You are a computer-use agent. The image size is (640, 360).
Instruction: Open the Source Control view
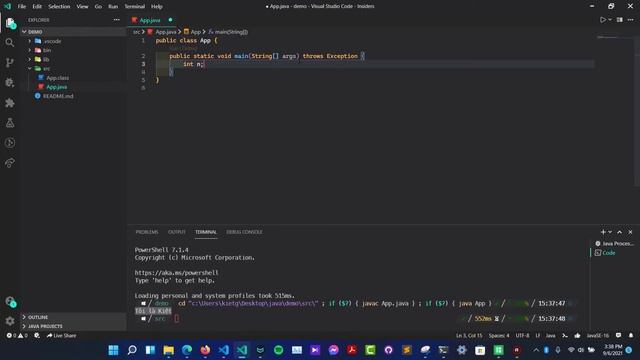click(x=10, y=62)
